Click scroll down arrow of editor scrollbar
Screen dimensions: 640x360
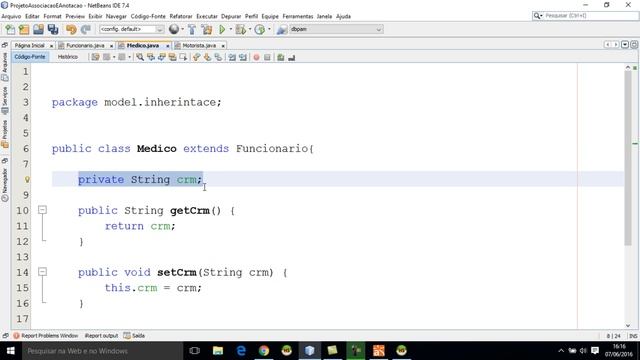click(628, 325)
